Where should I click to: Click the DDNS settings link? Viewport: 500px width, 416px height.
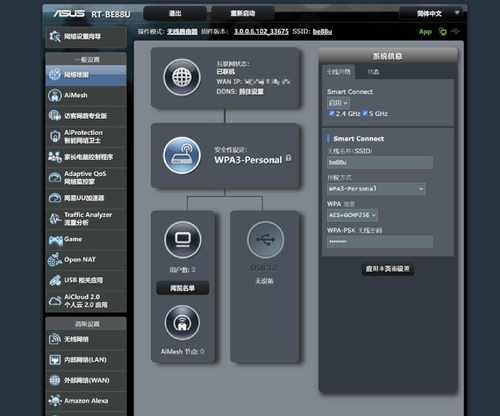tap(251, 91)
